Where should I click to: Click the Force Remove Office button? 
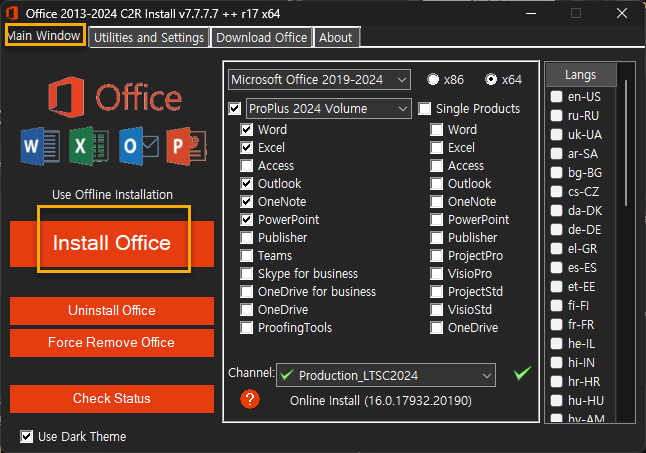[x=112, y=343]
